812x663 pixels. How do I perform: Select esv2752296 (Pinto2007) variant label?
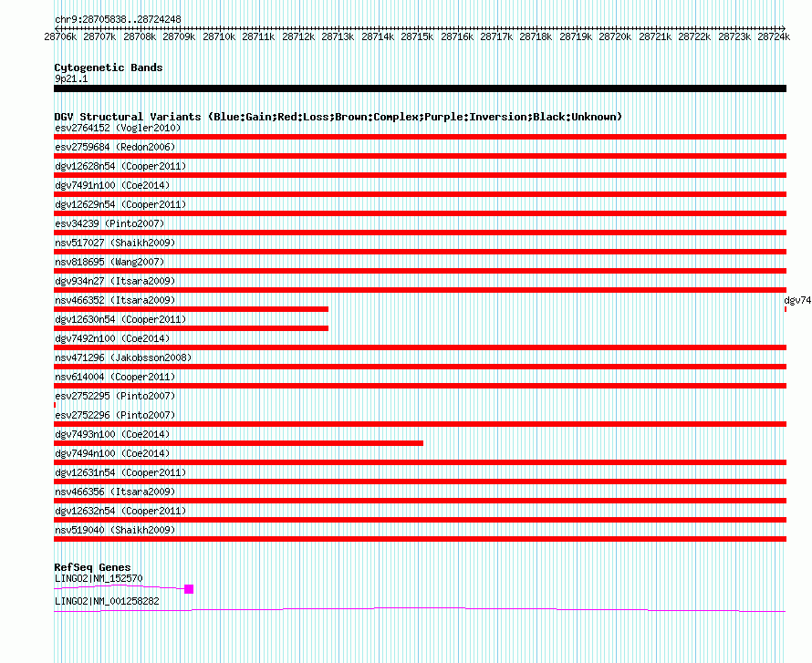tap(115, 415)
